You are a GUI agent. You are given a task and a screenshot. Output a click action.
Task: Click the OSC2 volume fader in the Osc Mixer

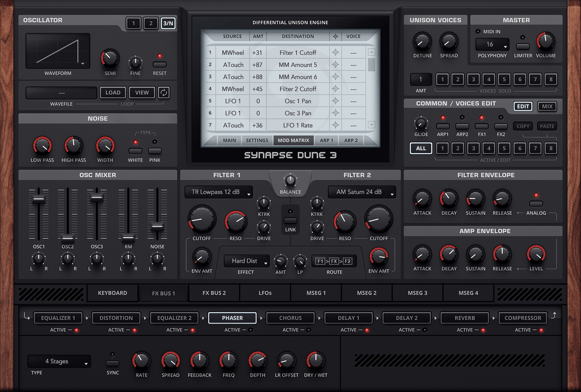tap(68, 238)
